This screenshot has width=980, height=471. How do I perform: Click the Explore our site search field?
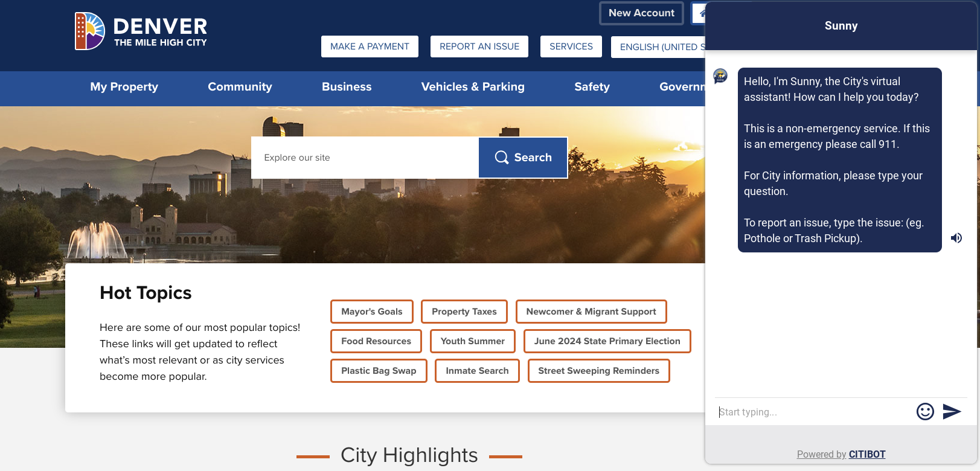point(365,158)
